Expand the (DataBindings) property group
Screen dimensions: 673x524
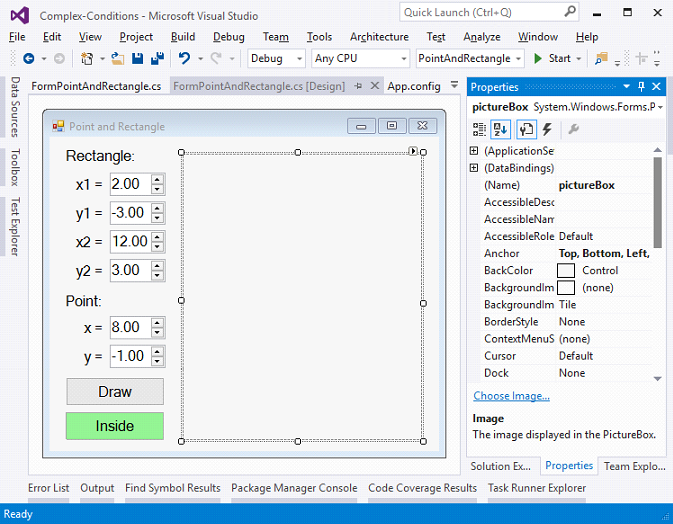point(474,168)
